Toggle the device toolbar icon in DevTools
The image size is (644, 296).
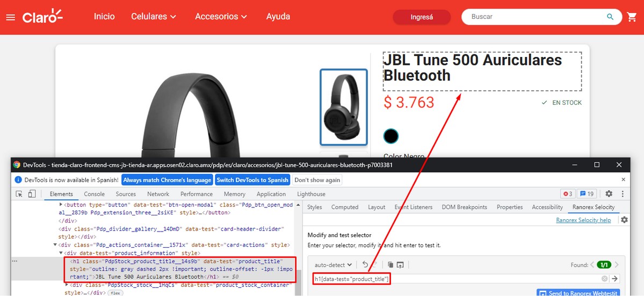click(32, 194)
